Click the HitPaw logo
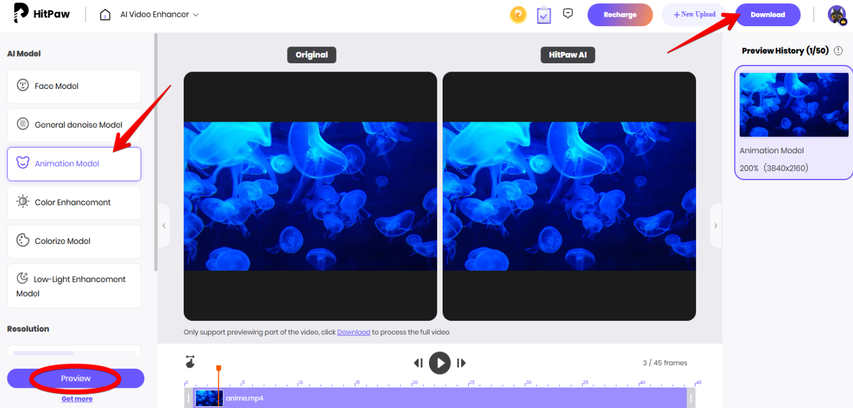853x408 pixels. point(41,14)
